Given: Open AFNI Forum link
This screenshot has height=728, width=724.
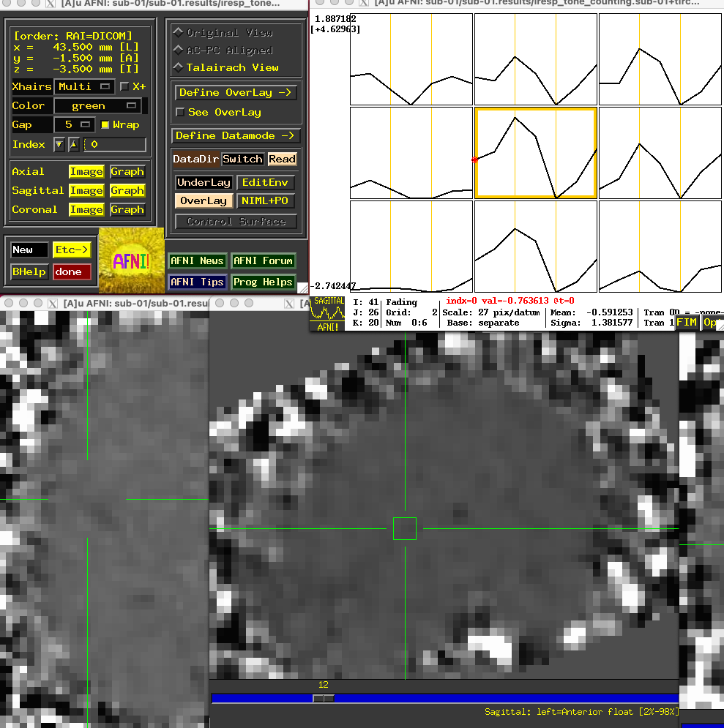Looking at the screenshot, I should (263, 261).
